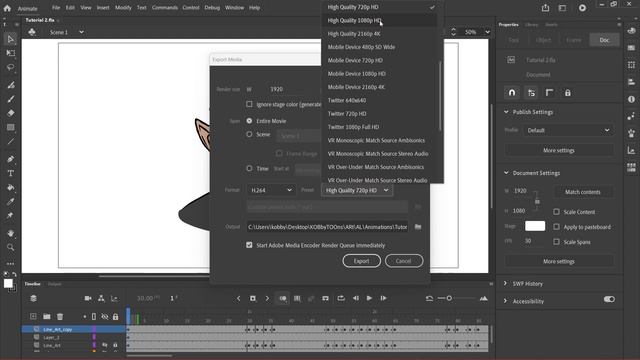Viewport: 640px width, 360px height.
Task: Open the Commands menu
Action: pos(164,7)
